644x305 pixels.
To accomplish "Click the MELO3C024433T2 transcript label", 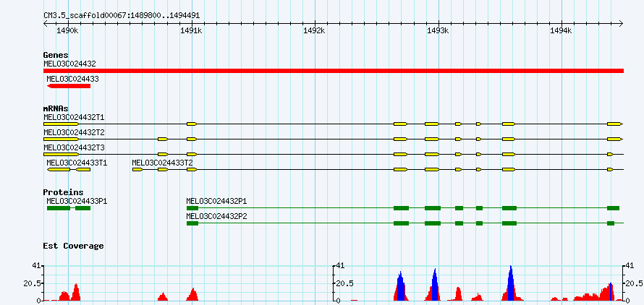I will (x=162, y=163).
